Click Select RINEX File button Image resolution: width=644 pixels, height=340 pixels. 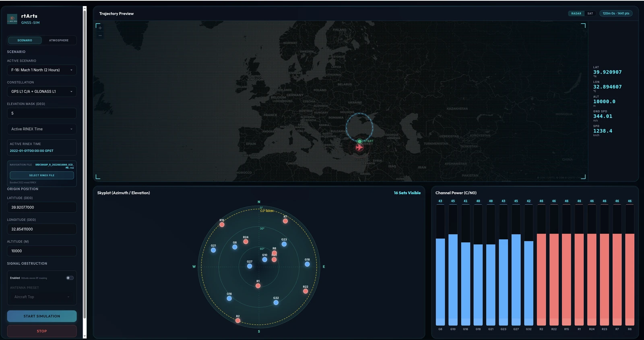(x=42, y=175)
